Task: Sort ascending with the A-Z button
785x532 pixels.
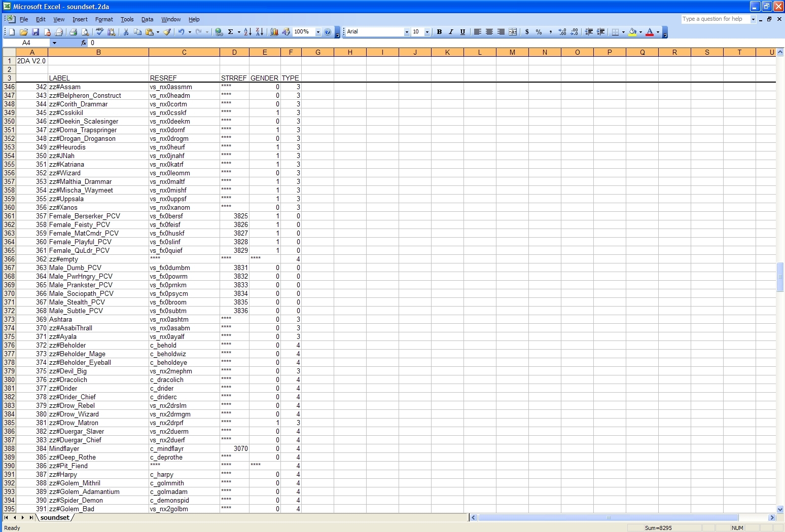Action: [247, 32]
